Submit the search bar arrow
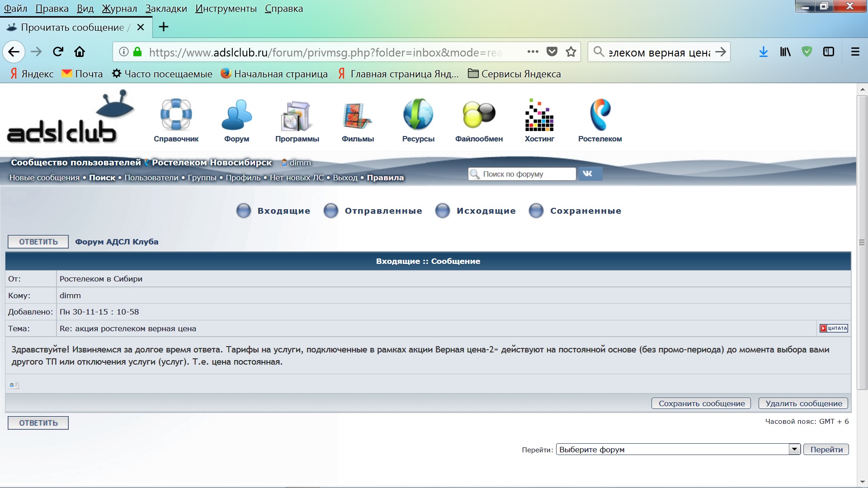The height and width of the screenshot is (488, 868). point(721,52)
